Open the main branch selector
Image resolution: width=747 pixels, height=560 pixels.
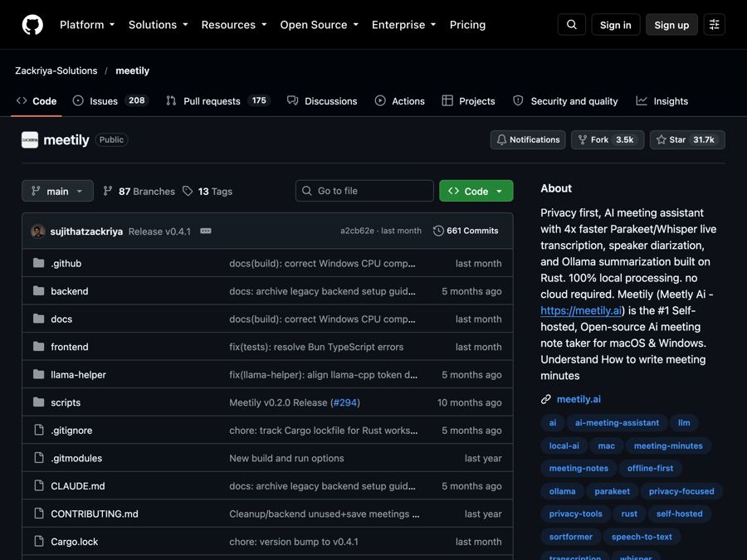coord(57,191)
